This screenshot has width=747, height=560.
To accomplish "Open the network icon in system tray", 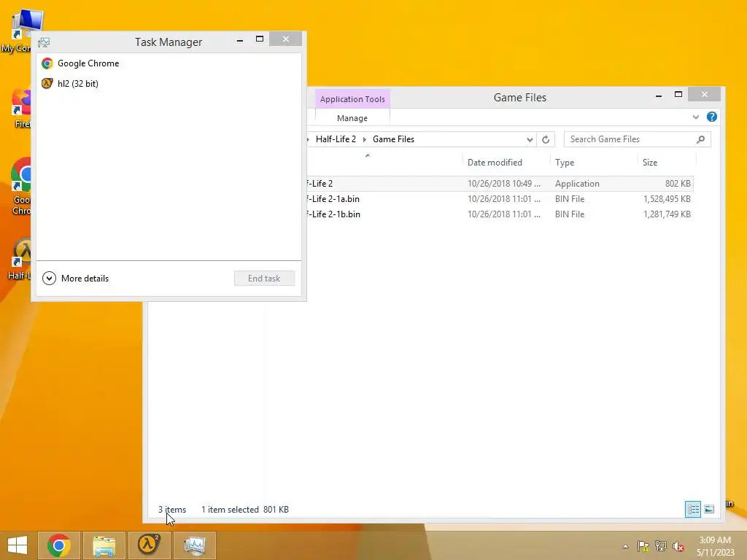I will (661, 546).
